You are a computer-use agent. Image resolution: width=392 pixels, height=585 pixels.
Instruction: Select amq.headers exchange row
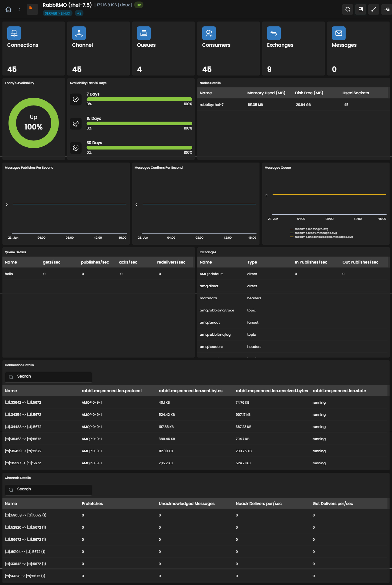293,347
